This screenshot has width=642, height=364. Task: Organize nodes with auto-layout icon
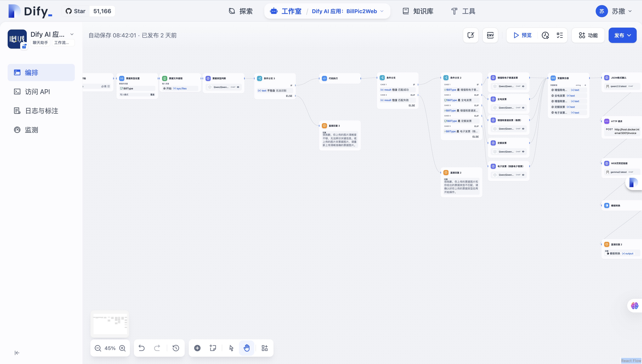pos(265,348)
